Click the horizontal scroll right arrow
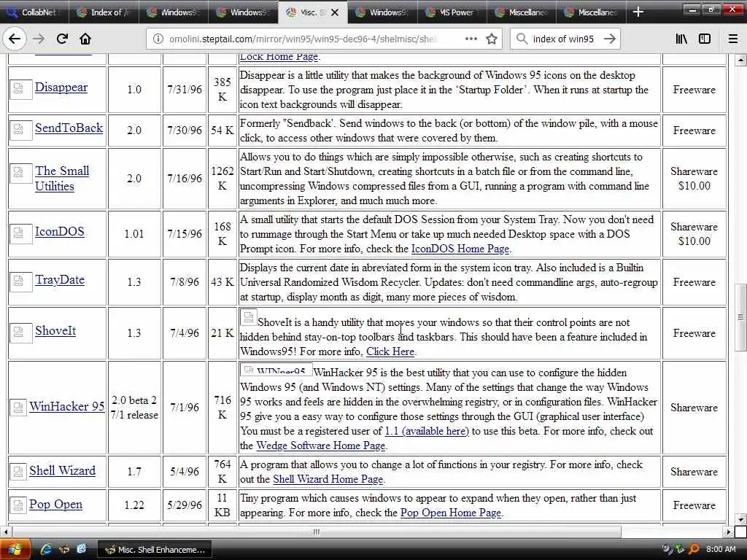The image size is (747, 560). pos(729,532)
